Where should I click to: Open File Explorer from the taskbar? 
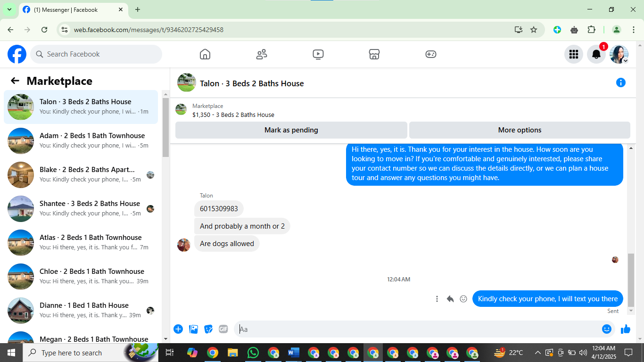tap(233, 353)
